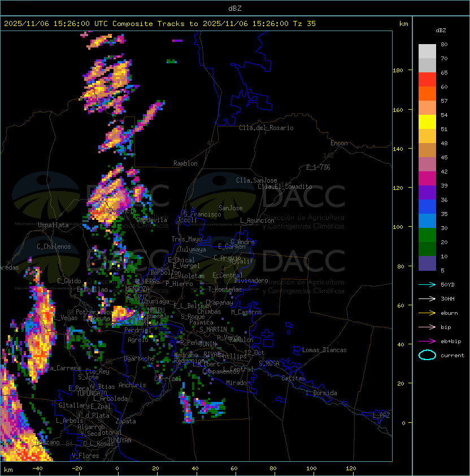Click the 'Tres_Mayo' map label
The height and width of the screenshot is (476, 470).
click(186, 239)
